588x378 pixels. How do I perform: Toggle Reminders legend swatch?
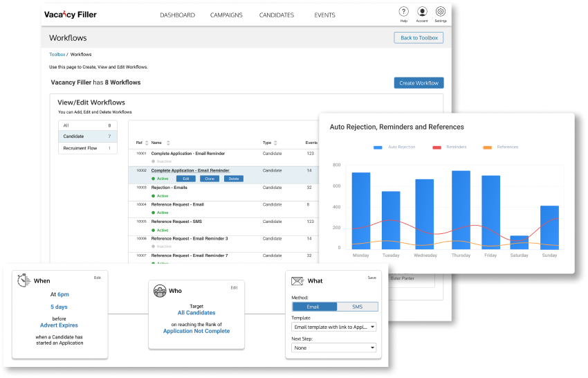(437, 147)
